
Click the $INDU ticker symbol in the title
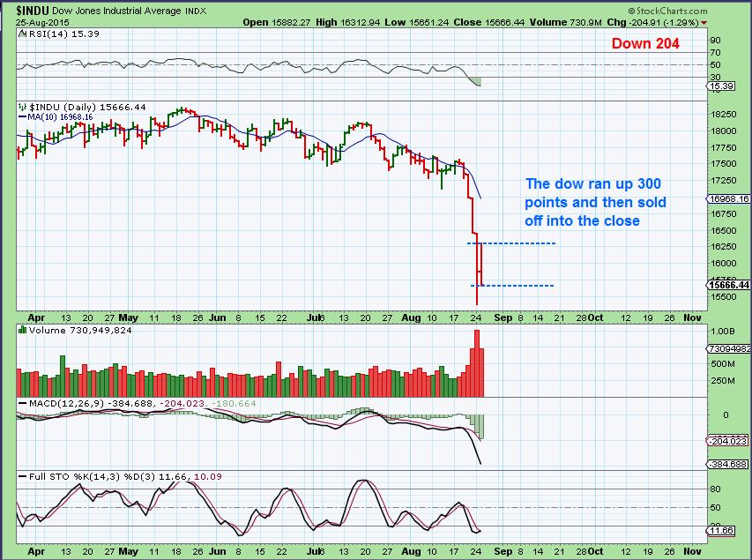click(32, 11)
